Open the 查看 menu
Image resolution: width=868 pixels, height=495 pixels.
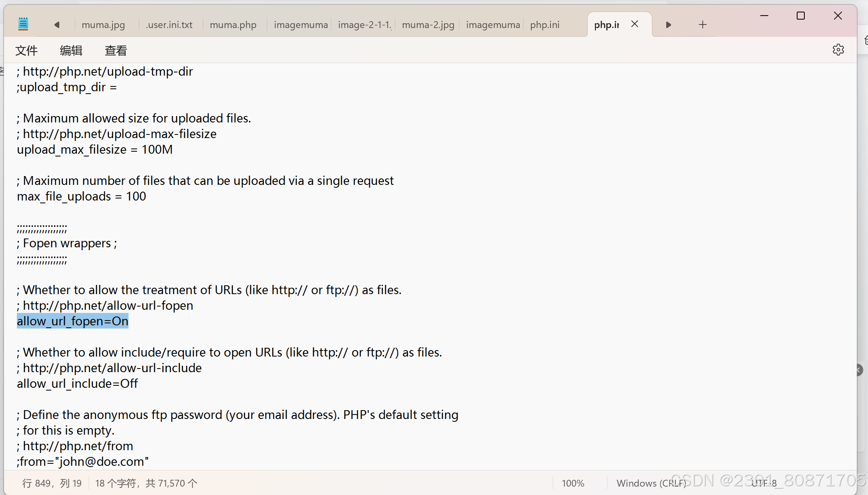coord(116,51)
